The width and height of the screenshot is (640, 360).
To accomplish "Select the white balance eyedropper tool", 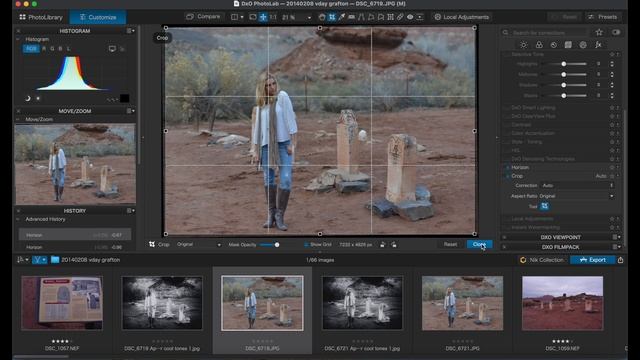I will 342,17.
